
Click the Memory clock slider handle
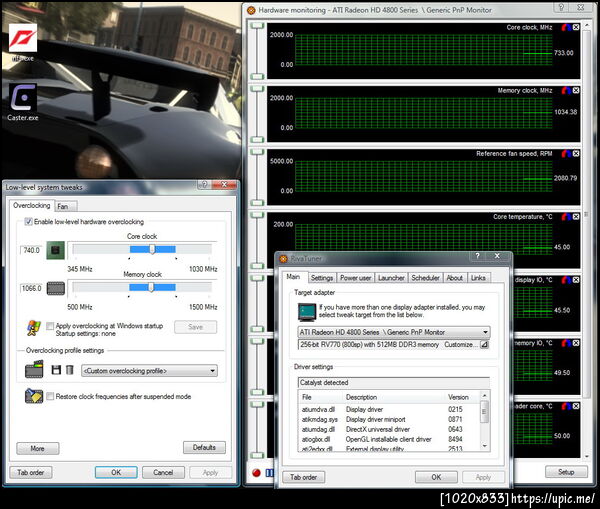(x=151, y=287)
